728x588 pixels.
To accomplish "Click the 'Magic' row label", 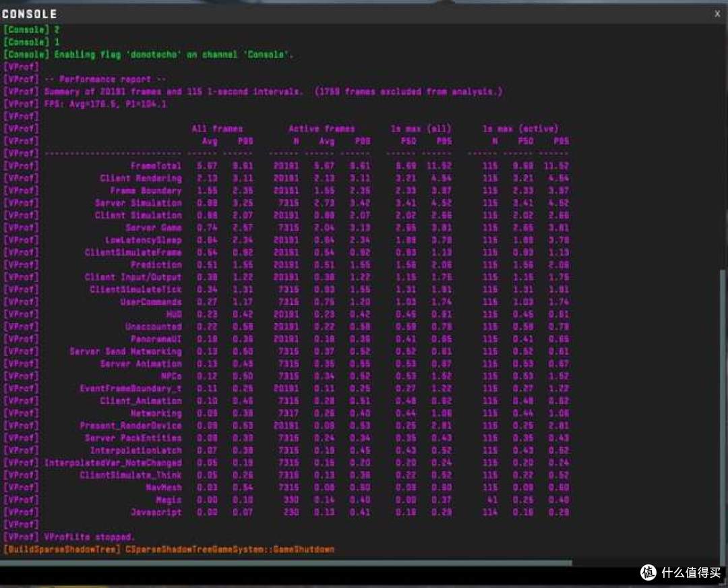I will point(169,500).
